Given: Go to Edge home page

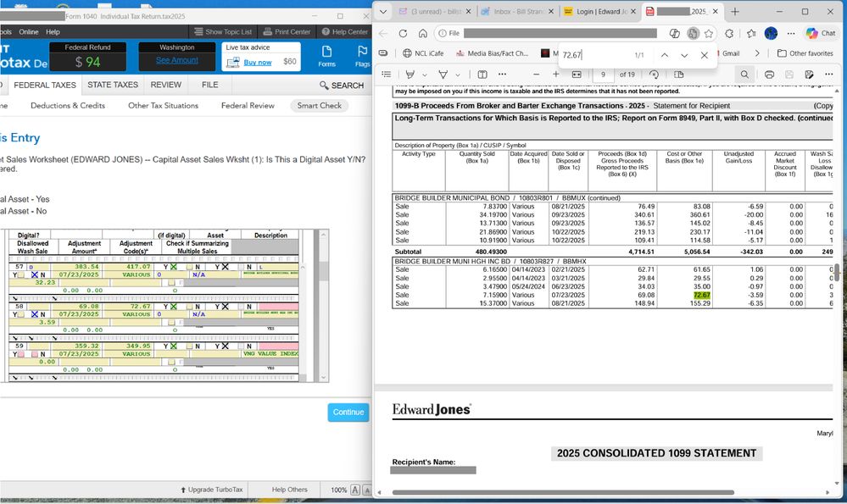Looking at the screenshot, I should pos(422,33).
